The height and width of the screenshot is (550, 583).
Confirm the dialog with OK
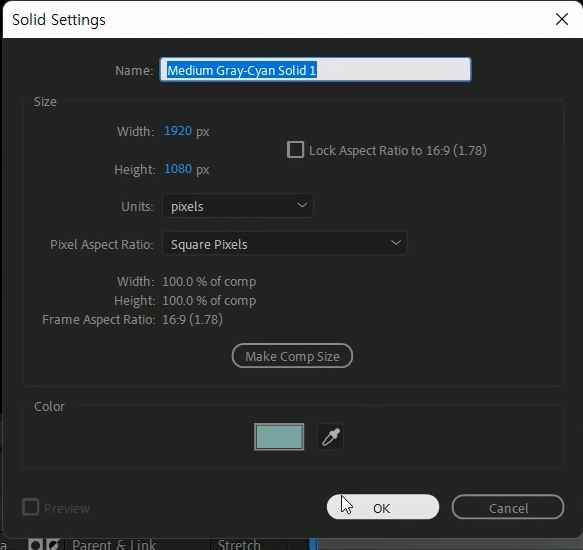tap(383, 507)
